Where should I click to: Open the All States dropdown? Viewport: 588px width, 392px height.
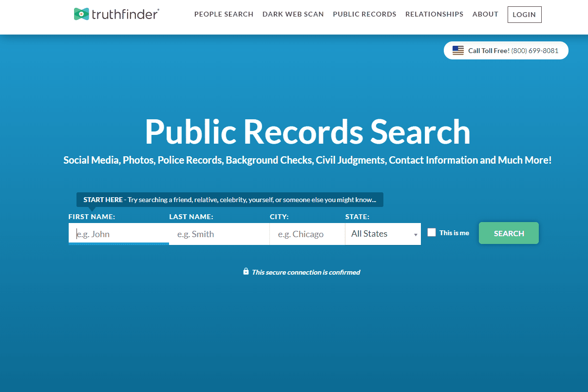click(383, 234)
